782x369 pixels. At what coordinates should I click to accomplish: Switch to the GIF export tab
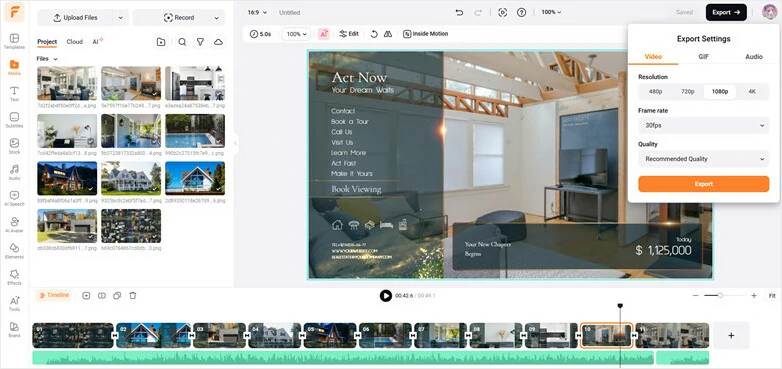(704, 57)
